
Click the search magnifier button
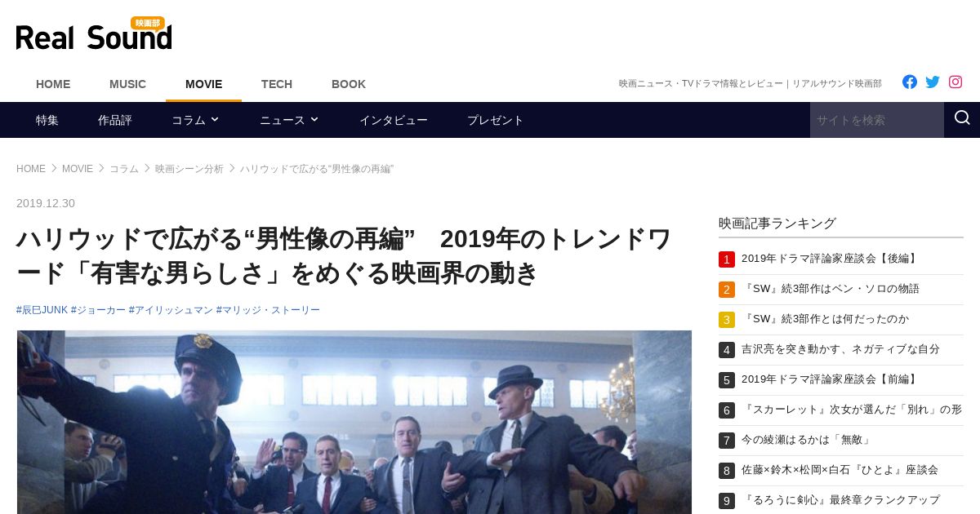[962, 119]
